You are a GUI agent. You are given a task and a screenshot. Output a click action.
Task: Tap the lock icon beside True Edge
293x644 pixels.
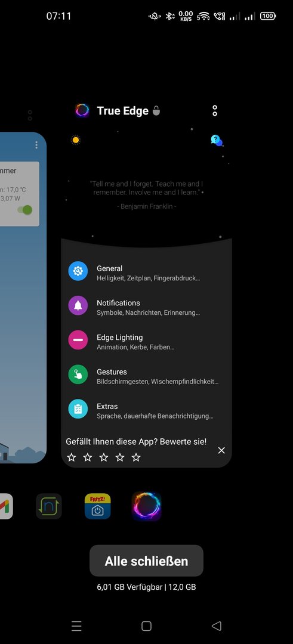click(156, 110)
